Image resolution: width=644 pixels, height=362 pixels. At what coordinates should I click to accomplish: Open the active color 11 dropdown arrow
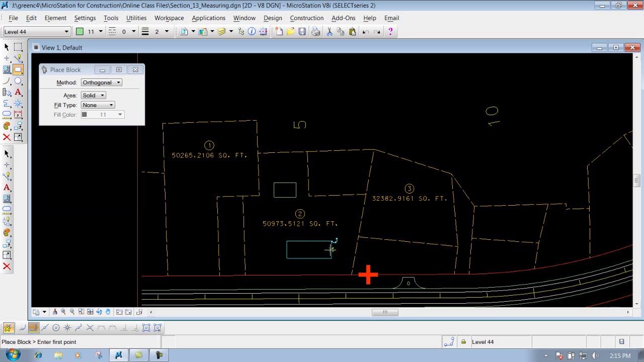pos(101,32)
